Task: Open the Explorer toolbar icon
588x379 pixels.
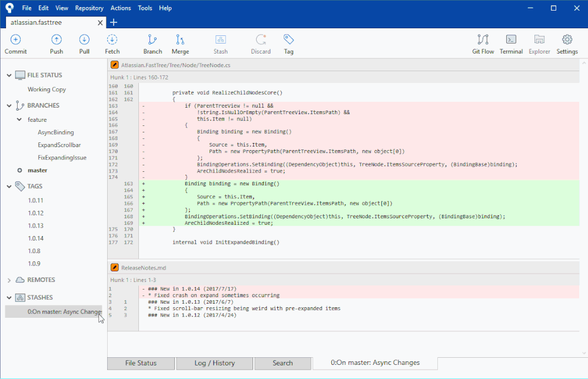Action: click(539, 39)
